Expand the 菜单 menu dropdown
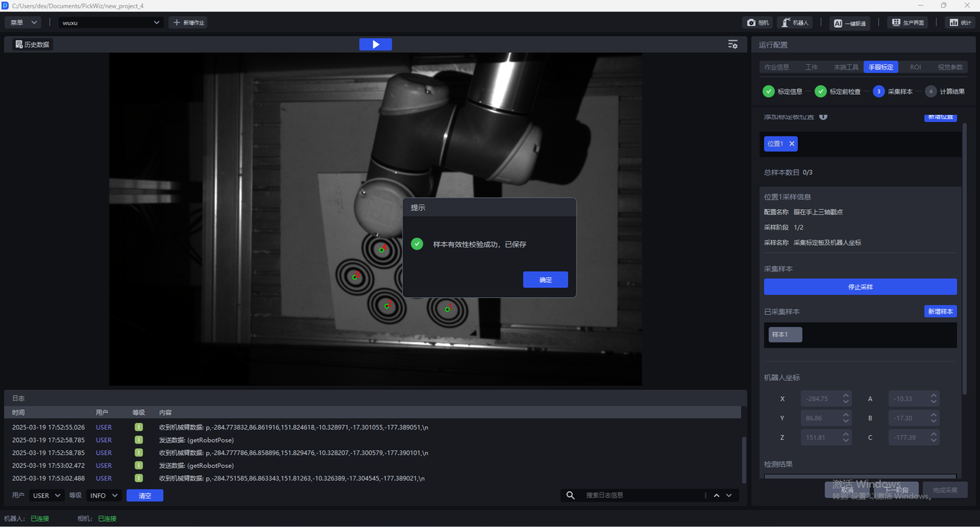 (23, 23)
